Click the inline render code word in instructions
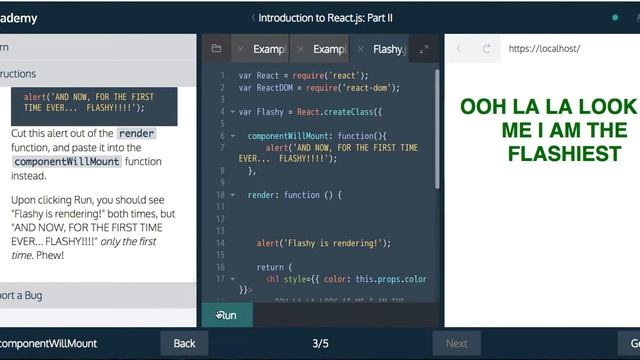This screenshot has height=360, width=640. tap(137, 133)
